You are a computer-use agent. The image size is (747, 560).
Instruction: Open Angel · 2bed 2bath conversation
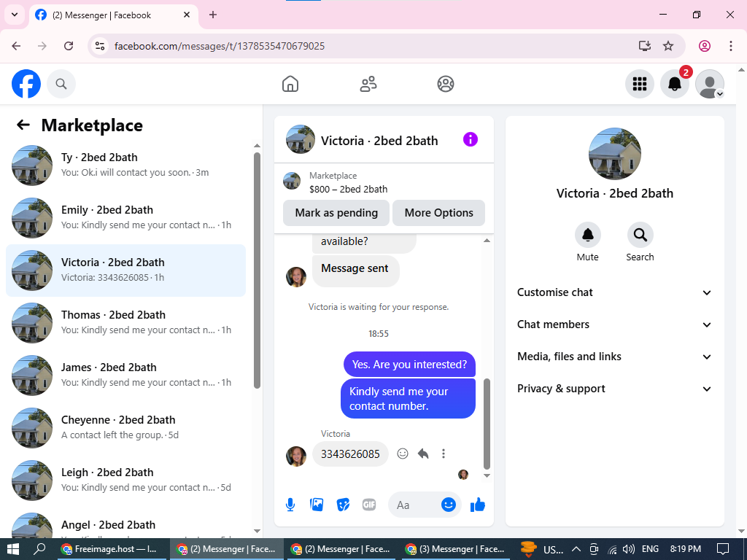125,525
